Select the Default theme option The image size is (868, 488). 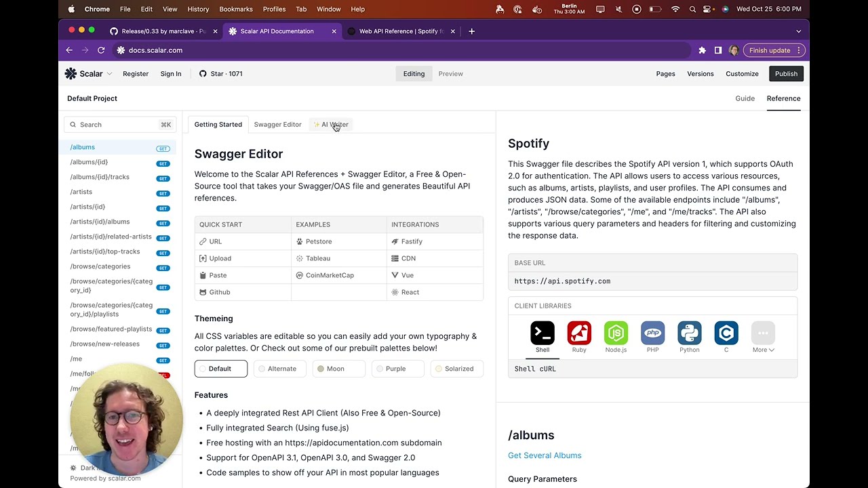click(x=221, y=369)
